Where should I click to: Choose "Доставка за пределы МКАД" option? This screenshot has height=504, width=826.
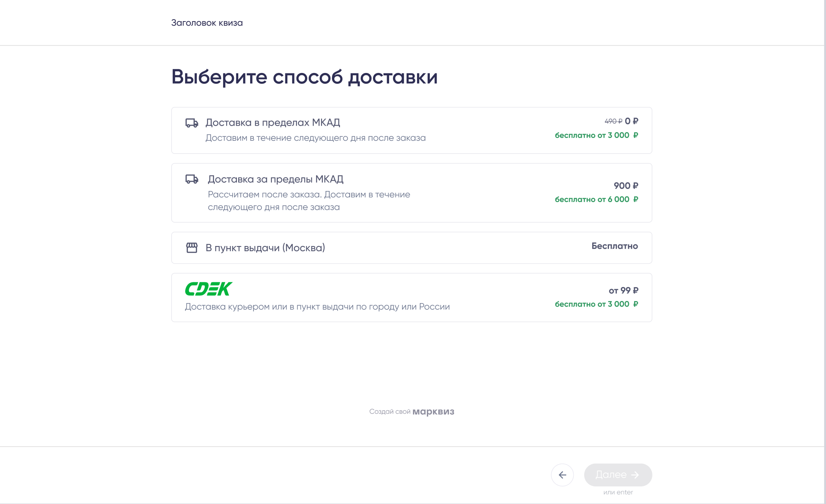(275, 179)
